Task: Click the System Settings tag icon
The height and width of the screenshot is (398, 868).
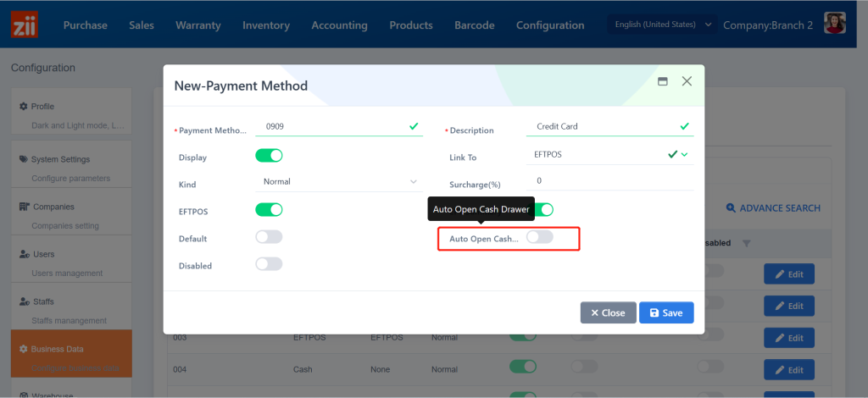Action: [x=24, y=159]
